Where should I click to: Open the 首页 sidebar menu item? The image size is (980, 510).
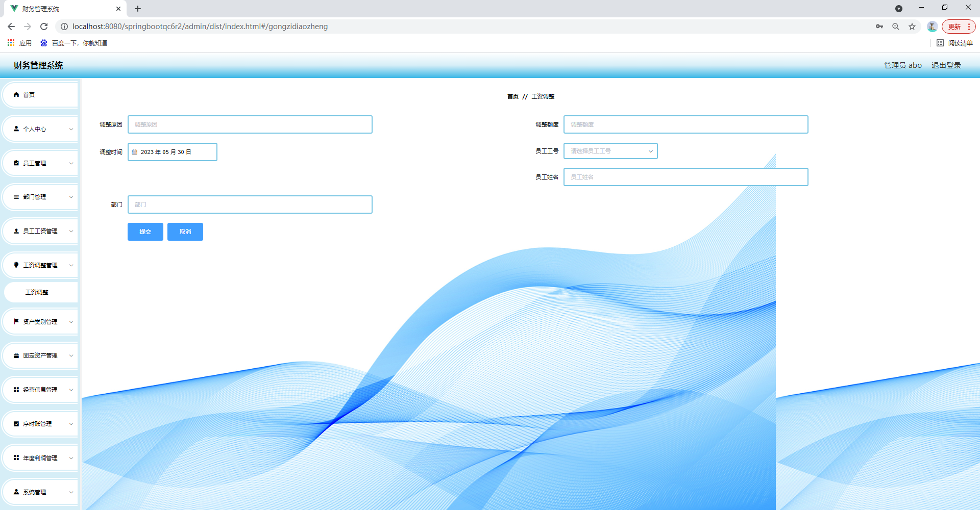[40, 95]
